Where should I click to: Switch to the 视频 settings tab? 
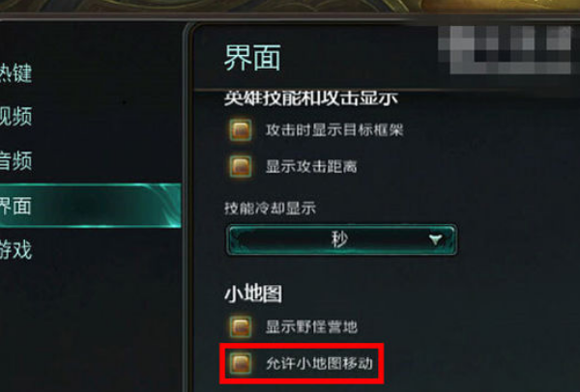click(15, 117)
